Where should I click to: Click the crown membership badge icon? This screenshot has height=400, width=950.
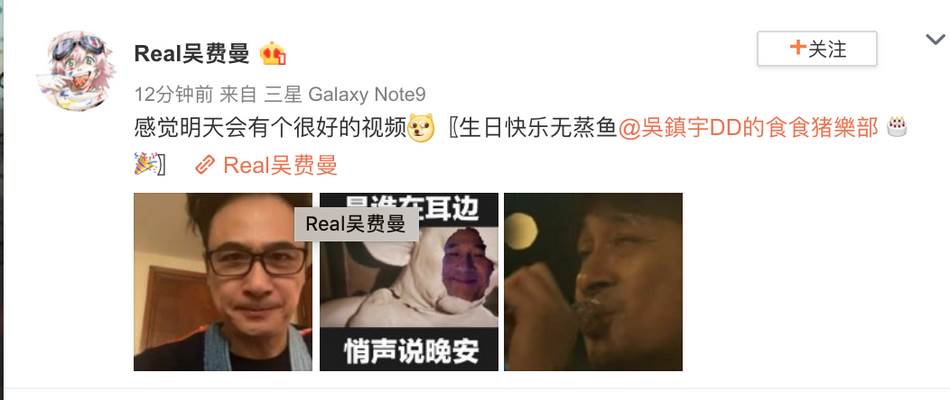272,54
